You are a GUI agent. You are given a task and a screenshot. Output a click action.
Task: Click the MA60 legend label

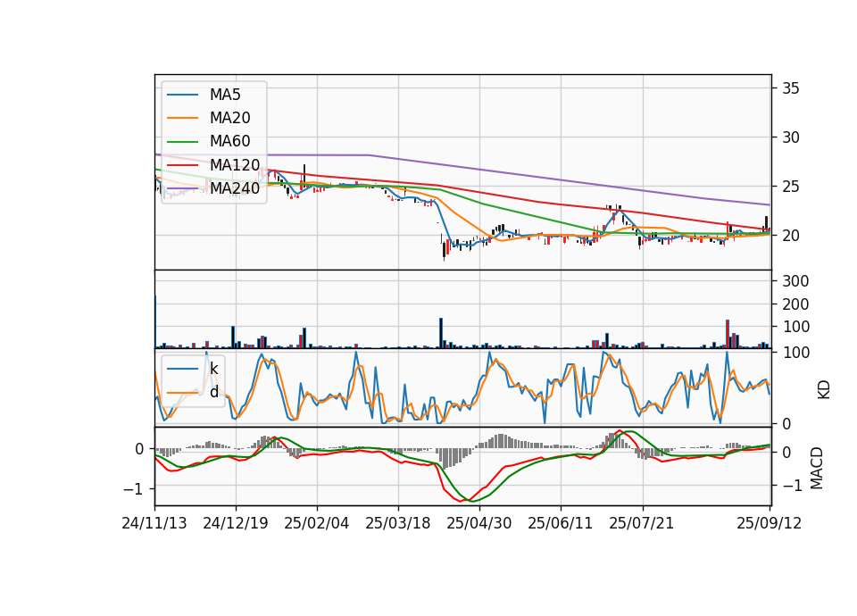click(x=229, y=142)
